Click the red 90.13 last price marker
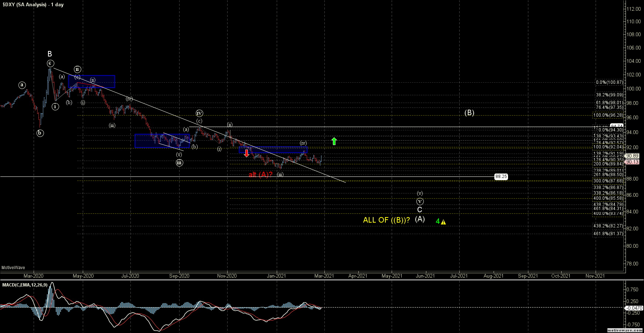Image resolution: width=644 pixels, height=333 pixels. [633, 162]
